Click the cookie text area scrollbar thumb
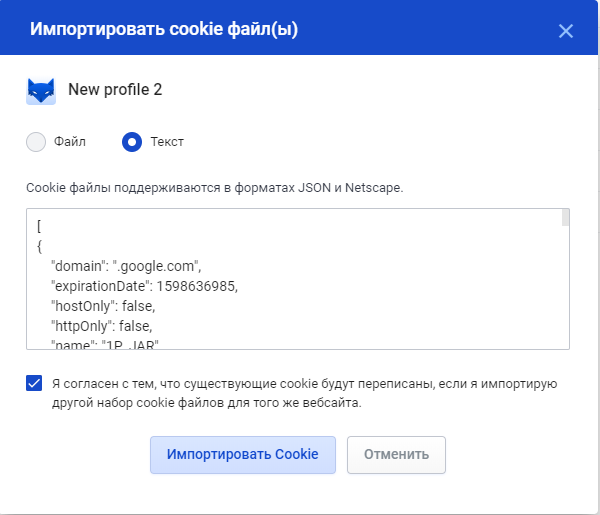The height and width of the screenshot is (515, 600). coord(565,218)
